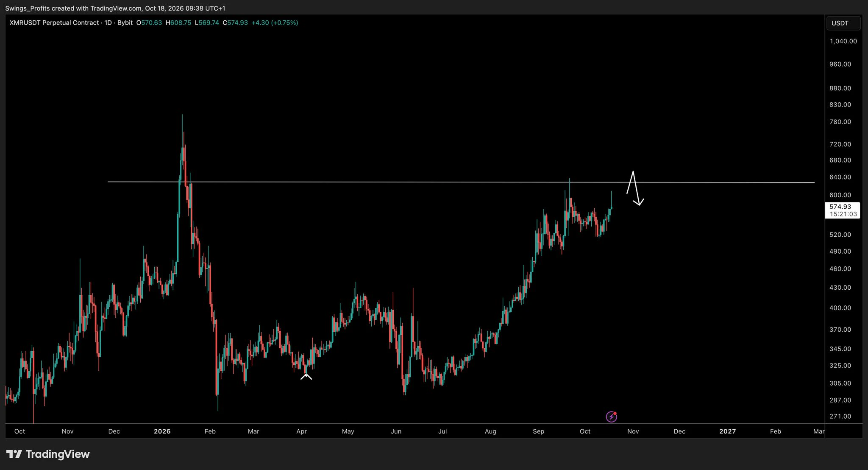Click the XMRUSDT Perpetual Contract title
868x470 pixels.
[x=54, y=22]
